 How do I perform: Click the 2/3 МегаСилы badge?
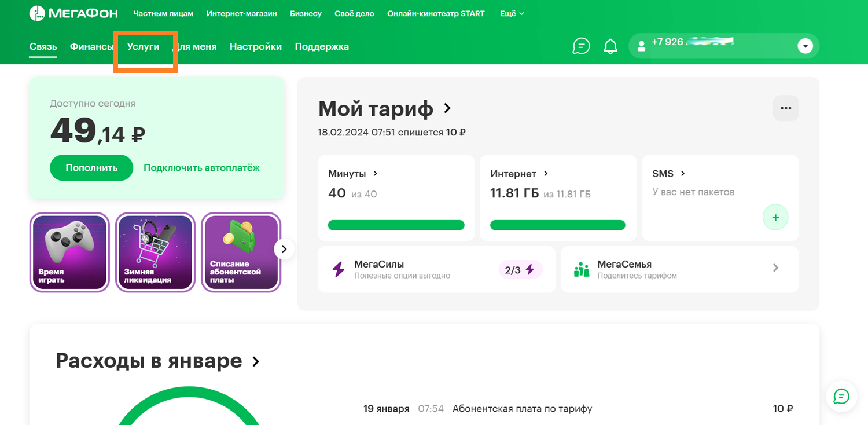(520, 270)
